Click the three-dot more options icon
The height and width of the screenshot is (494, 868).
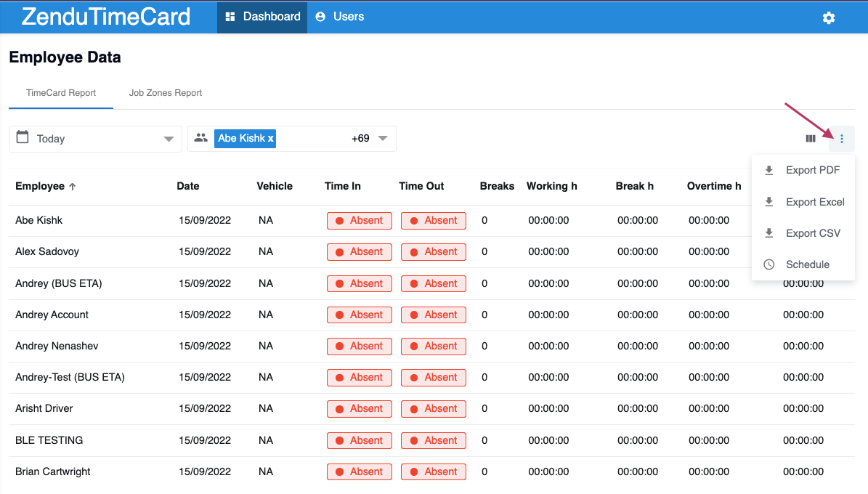click(841, 139)
